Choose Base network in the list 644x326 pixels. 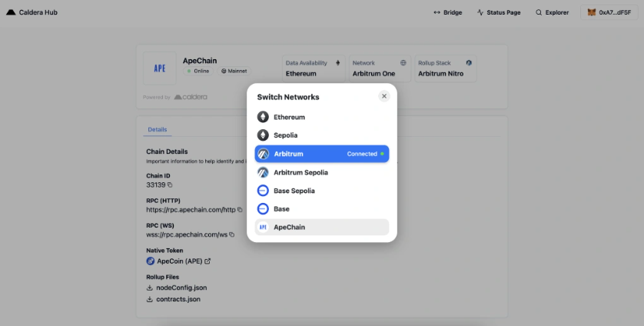[x=321, y=209]
